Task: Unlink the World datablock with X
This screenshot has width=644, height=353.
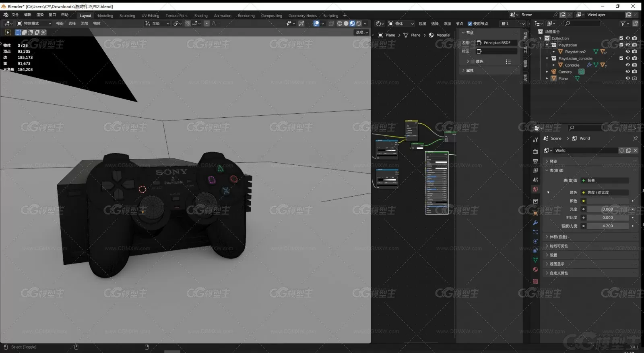Action: coord(635,150)
